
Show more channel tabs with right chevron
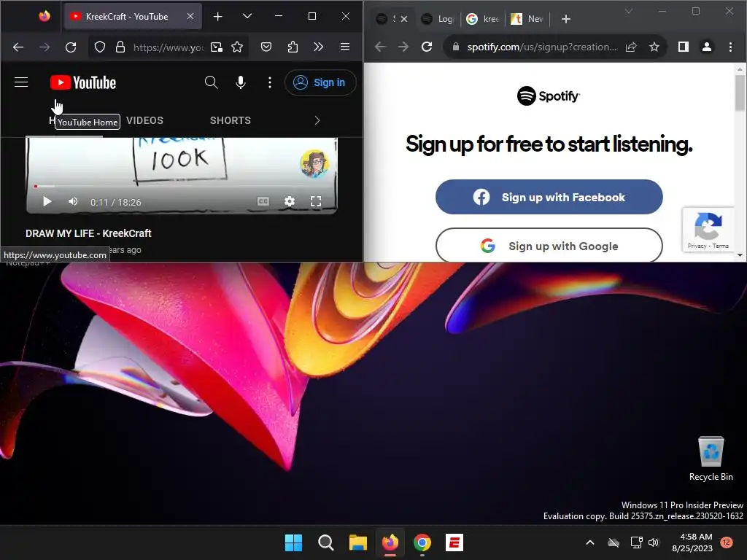(x=317, y=120)
